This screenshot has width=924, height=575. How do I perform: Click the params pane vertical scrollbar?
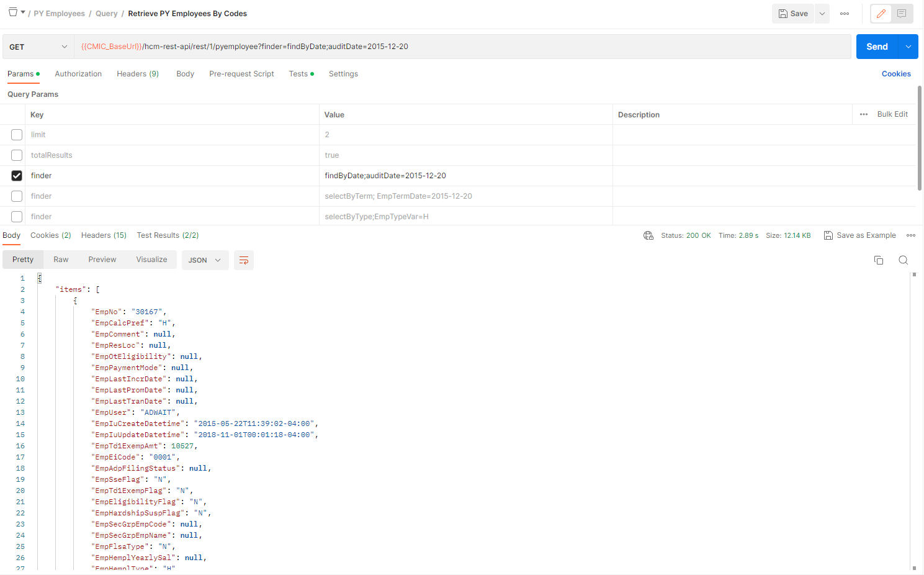[x=920, y=138]
